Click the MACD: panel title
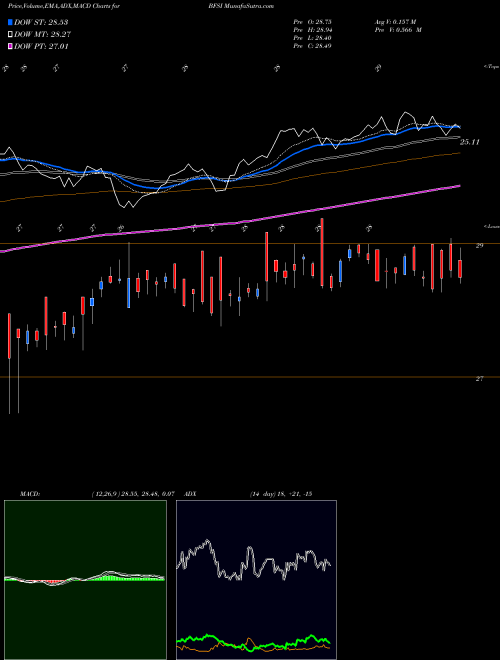Viewport: 500px width, 660px height. tap(30, 494)
